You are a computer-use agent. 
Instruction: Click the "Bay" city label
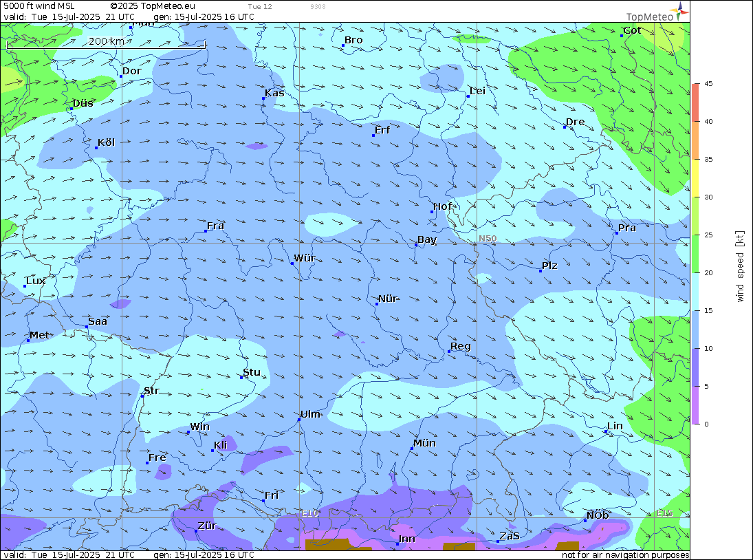click(x=427, y=239)
